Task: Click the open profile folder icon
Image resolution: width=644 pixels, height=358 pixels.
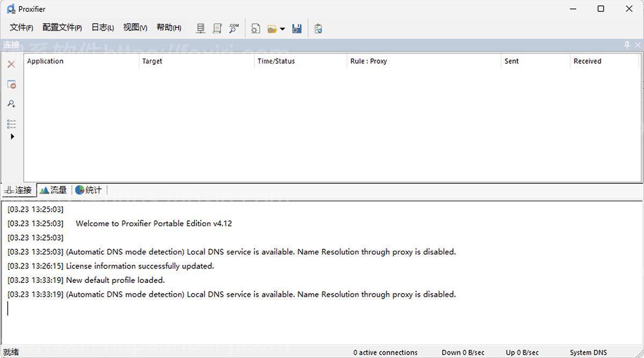Action: [x=272, y=28]
